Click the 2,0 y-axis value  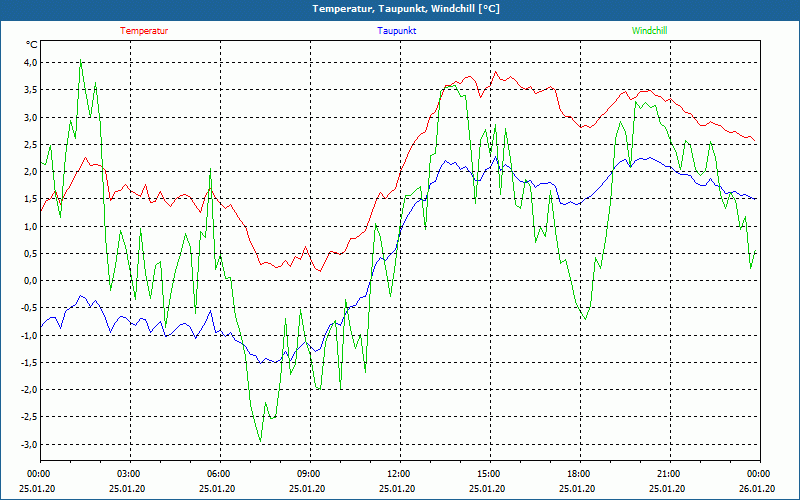click(31, 171)
